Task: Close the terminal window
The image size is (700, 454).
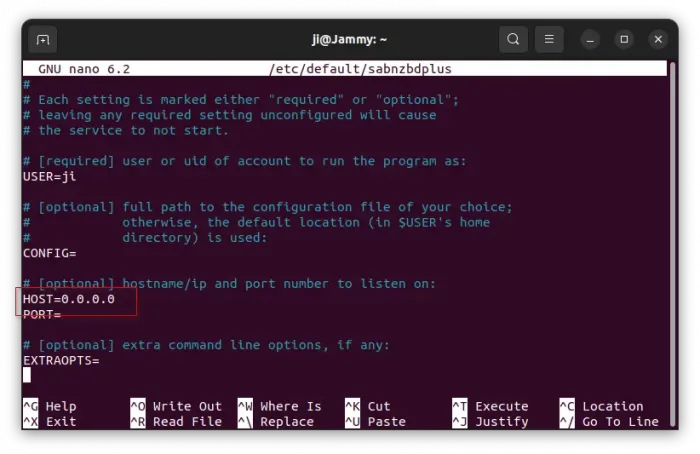Action: coord(658,40)
